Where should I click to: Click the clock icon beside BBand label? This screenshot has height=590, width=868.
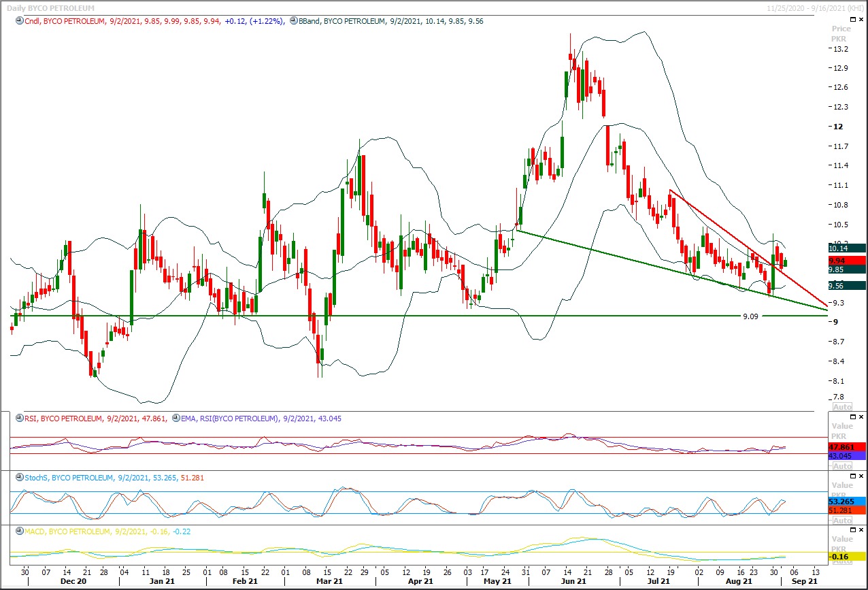[293, 21]
